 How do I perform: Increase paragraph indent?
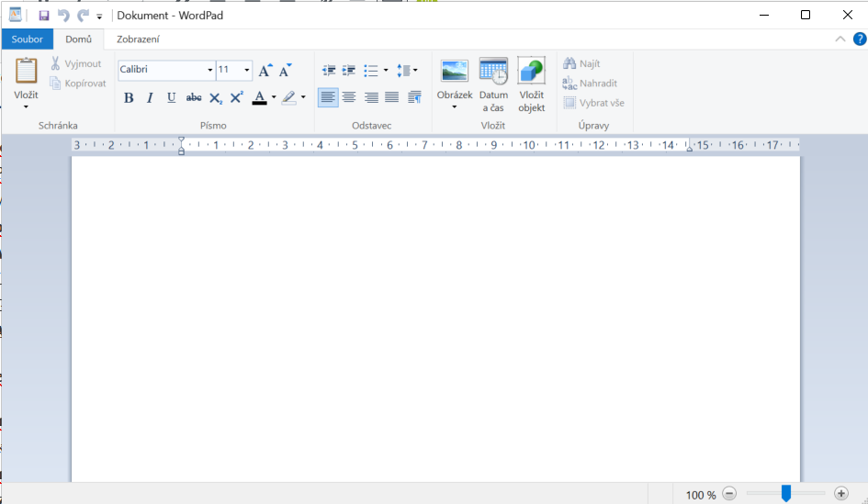(x=349, y=71)
